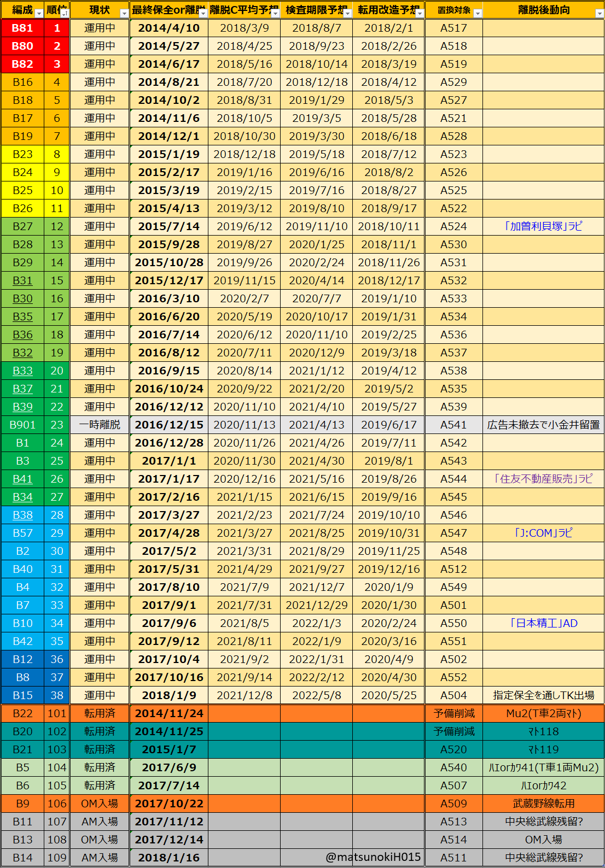Select the date cell 2017/10/22

tap(169, 804)
